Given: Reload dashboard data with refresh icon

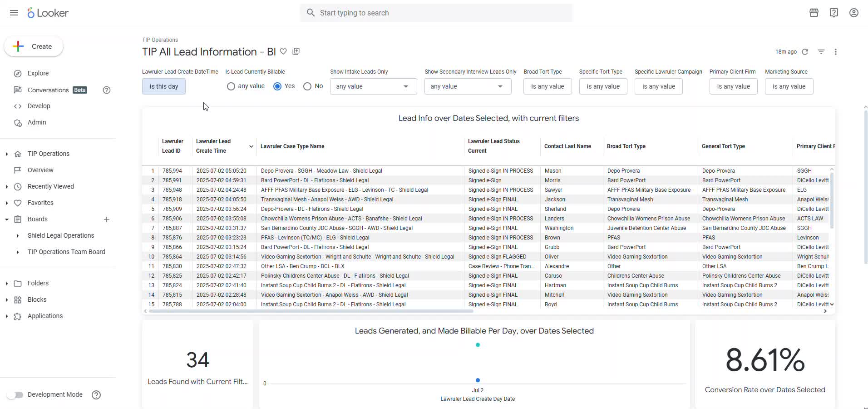Looking at the screenshot, I should click(x=805, y=52).
